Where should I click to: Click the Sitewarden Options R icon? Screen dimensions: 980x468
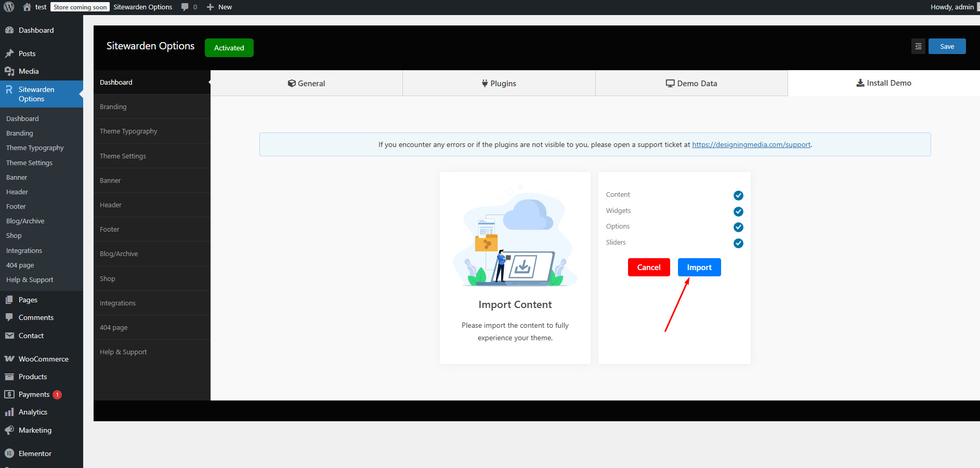[x=9, y=90]
